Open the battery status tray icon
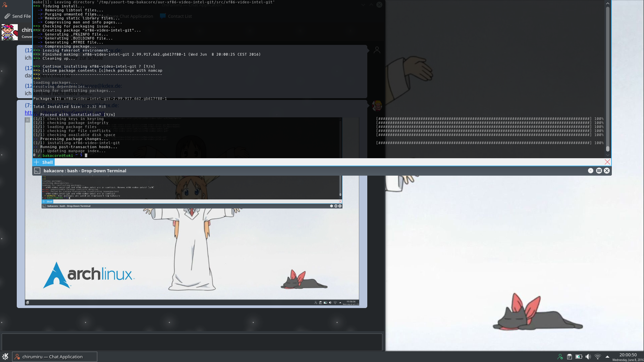This screenshot has height=362, width=644. coord(579,357)
